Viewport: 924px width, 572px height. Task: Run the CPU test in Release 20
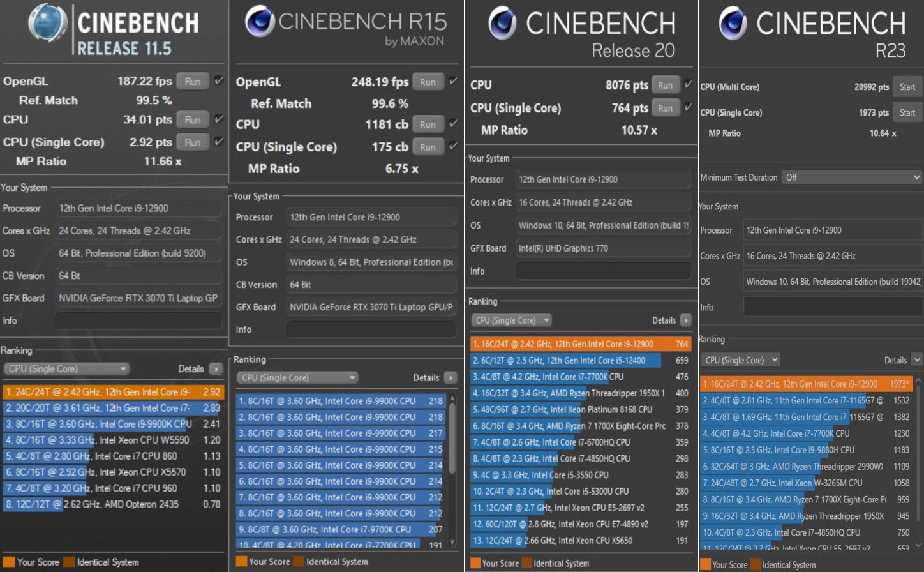point(666,85)
